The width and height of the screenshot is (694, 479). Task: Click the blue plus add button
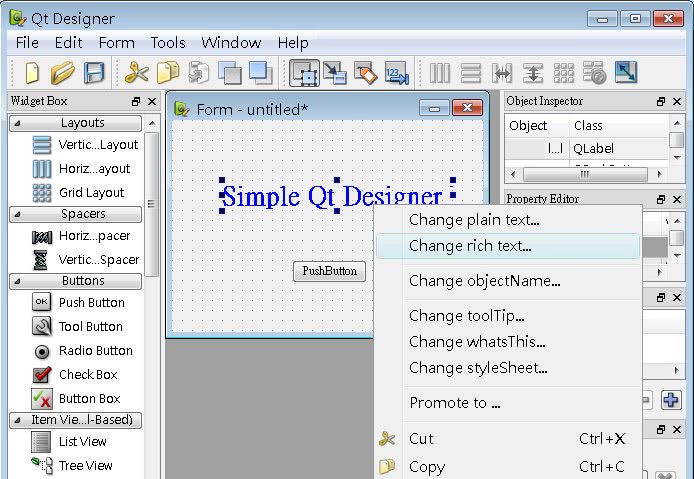coord(671,400)
